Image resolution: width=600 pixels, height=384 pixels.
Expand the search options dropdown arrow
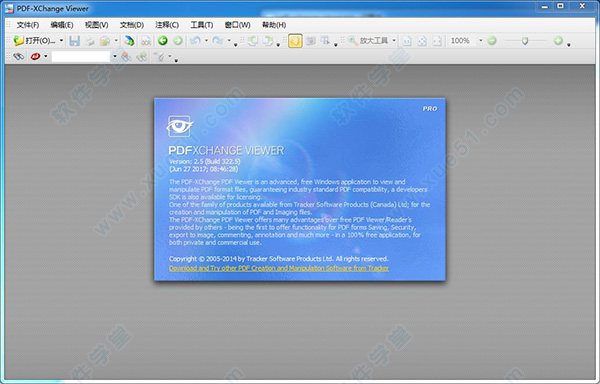[170, 56]
